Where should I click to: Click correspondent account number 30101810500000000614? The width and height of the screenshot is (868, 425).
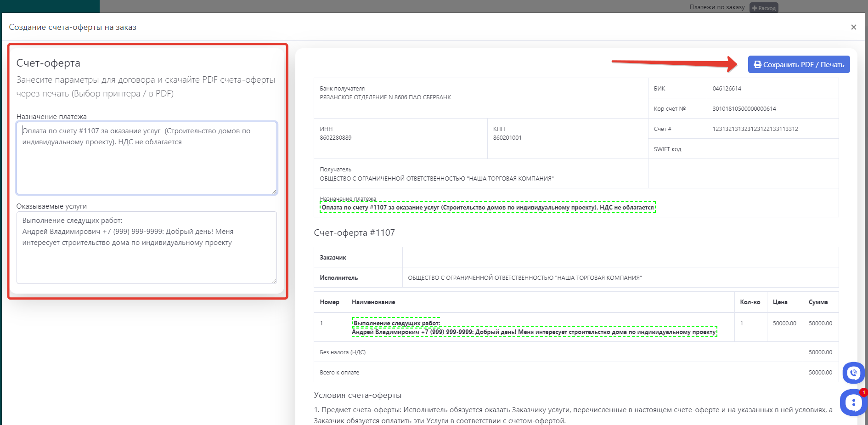[744, 109]
